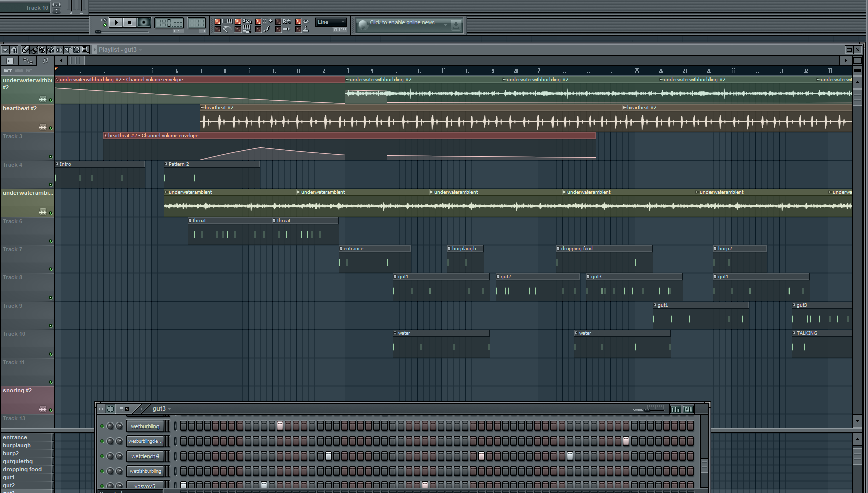
Task: Expand the gut3 pattern selector dropdown
Action: 169,409
